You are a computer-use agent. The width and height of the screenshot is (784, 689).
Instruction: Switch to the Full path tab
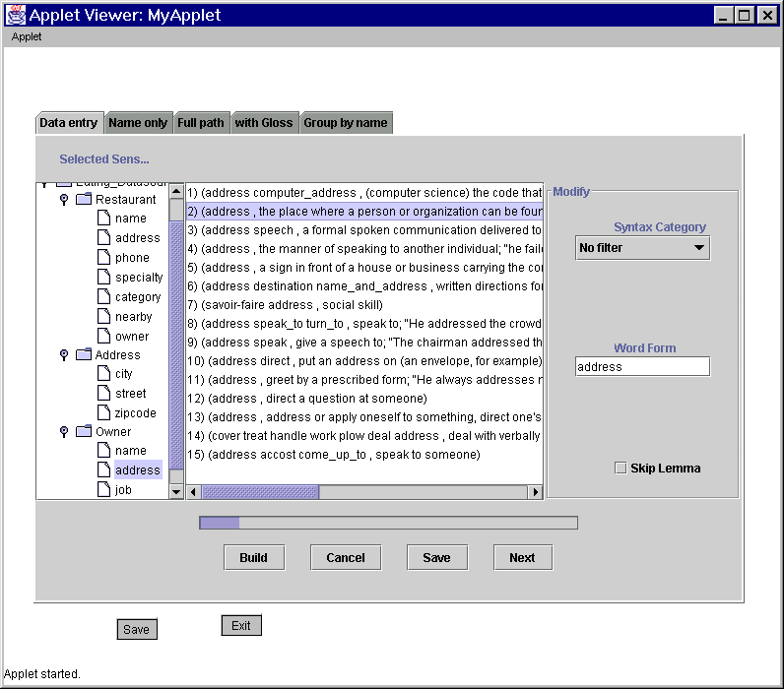(201, 123)
